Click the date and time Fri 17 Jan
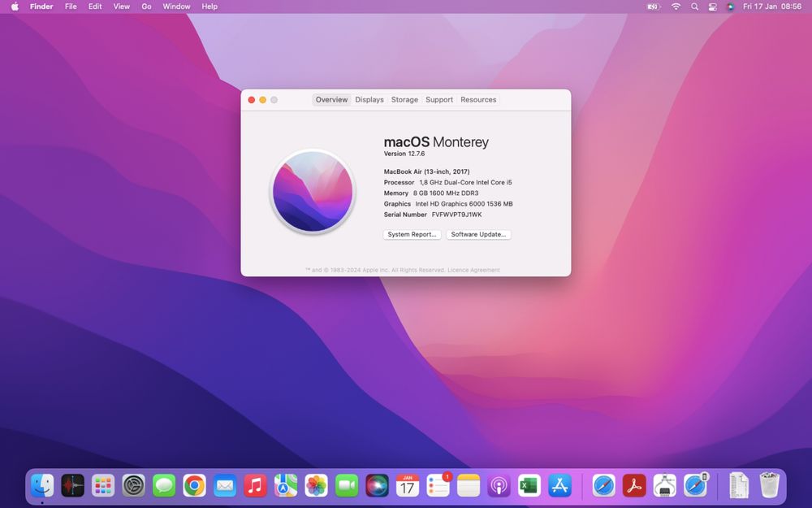 772,7
